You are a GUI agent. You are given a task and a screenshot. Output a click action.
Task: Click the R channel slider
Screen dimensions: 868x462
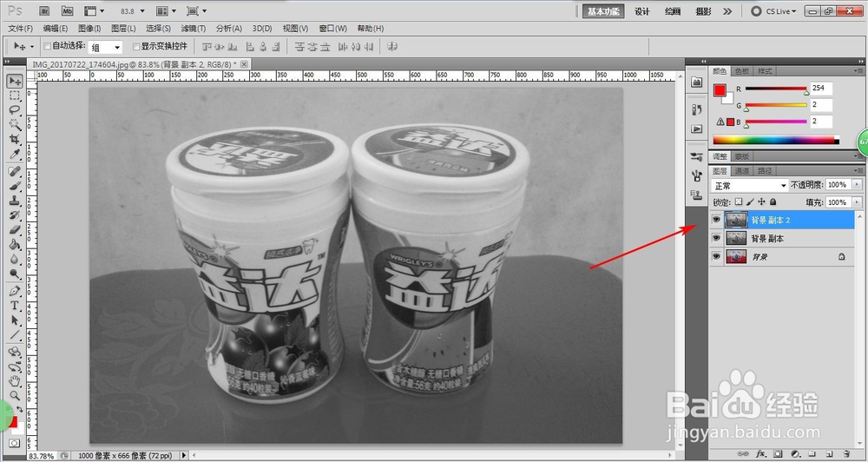(775, 88)
